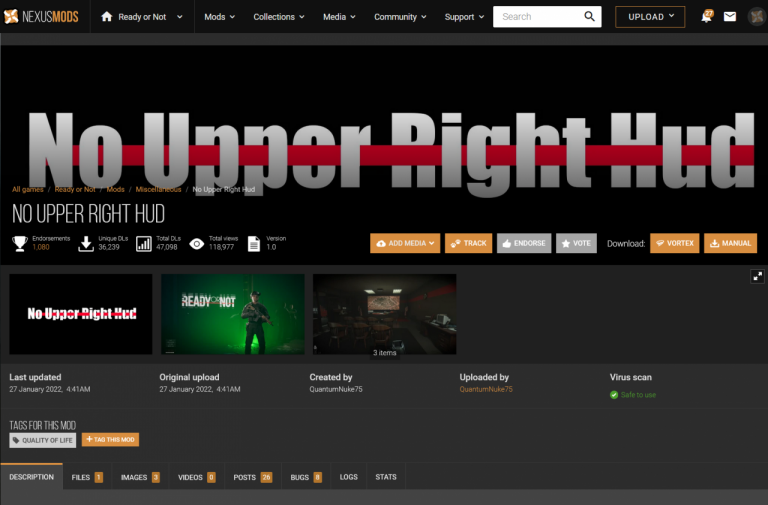Open uploader QuantumNuke75 profile link

[486, 389]
